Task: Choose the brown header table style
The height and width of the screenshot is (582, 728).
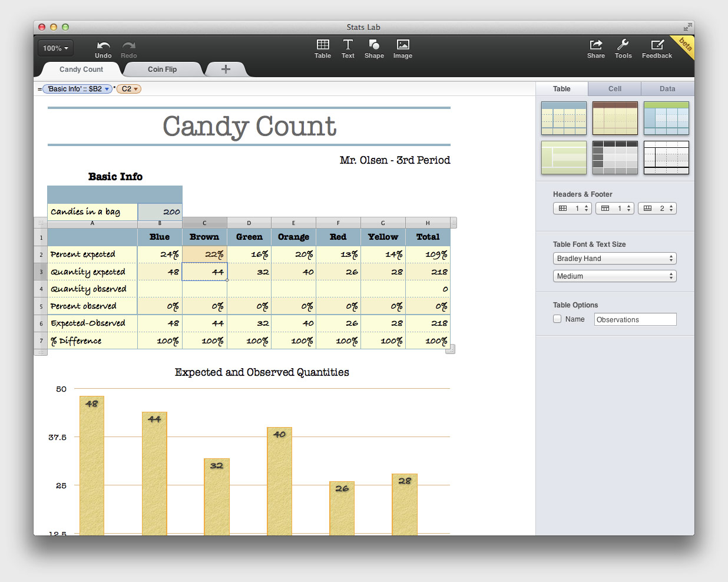Action: [615, 118]
